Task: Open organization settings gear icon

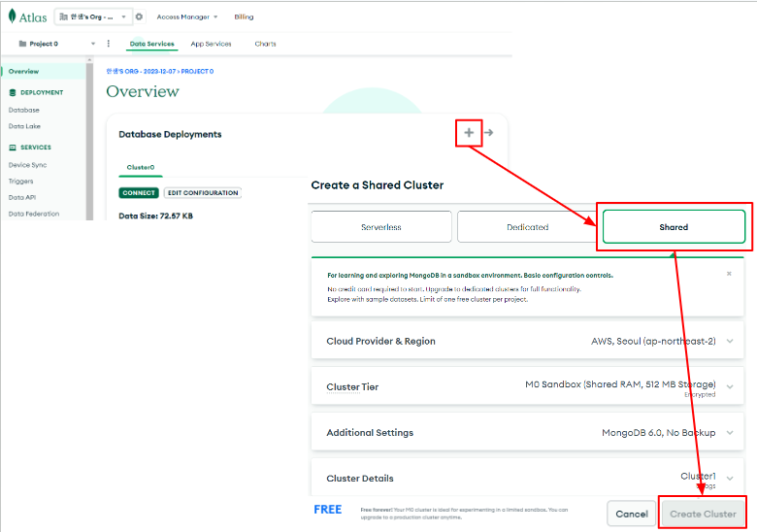Action: [139, 17]
